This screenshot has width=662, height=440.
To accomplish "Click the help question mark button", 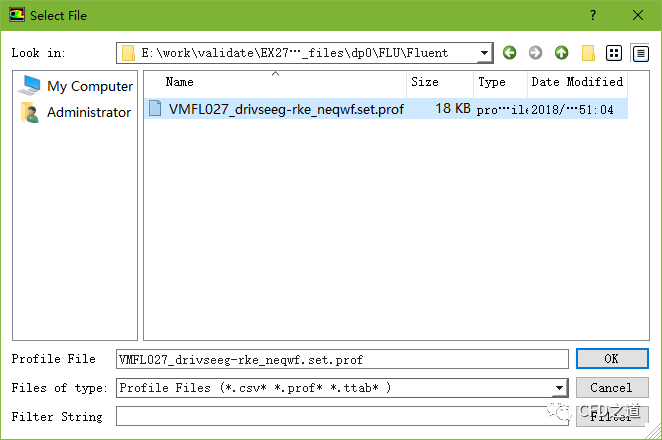I will click(x=594, y=15).
